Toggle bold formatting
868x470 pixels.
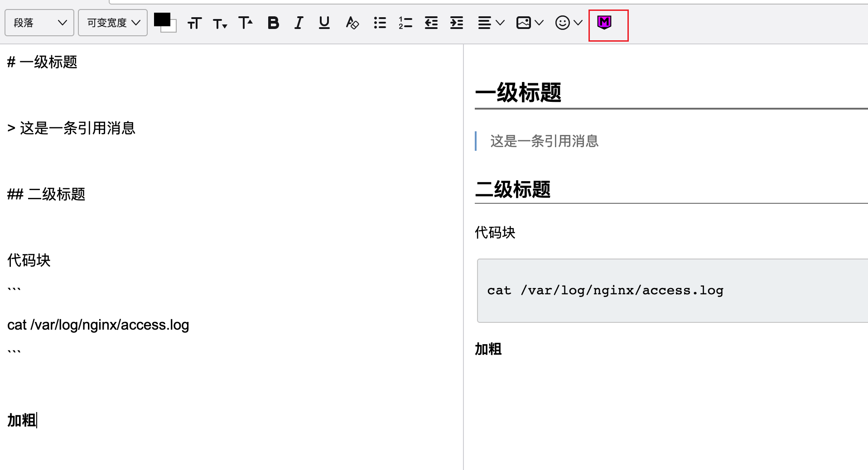point(273,23)
